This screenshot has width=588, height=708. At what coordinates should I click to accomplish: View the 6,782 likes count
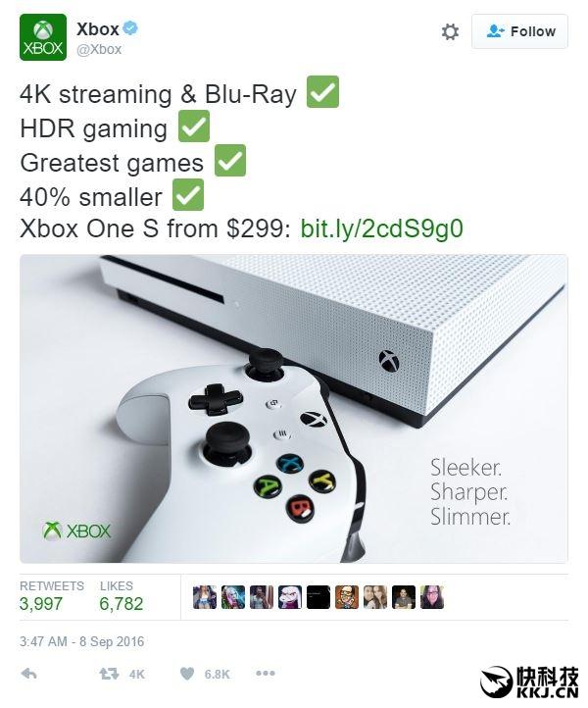pos(121,604)
